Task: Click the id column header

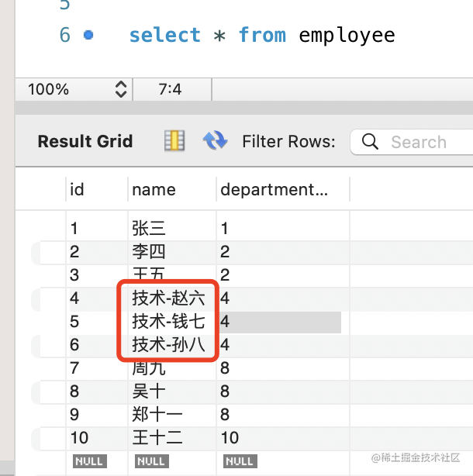Action: [x=78, y=189]
